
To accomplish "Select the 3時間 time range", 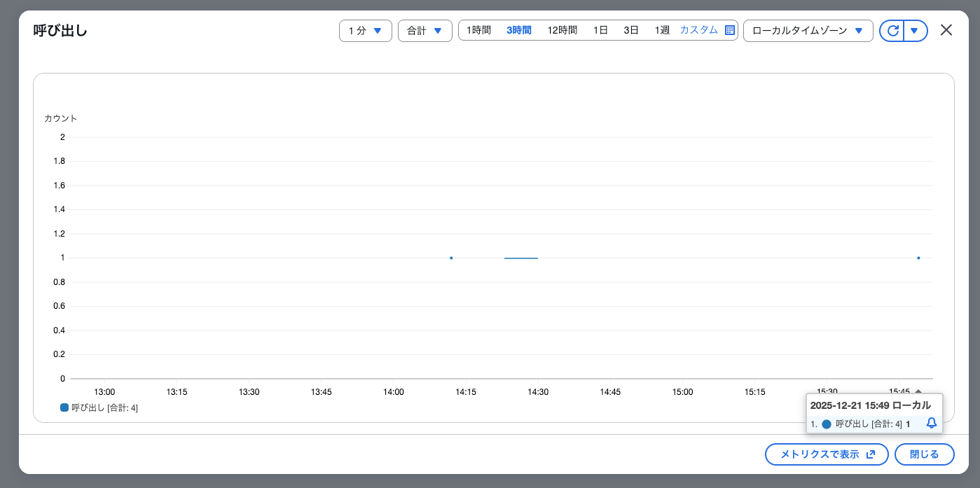I will pyautogui.click(x=518, y=30).
